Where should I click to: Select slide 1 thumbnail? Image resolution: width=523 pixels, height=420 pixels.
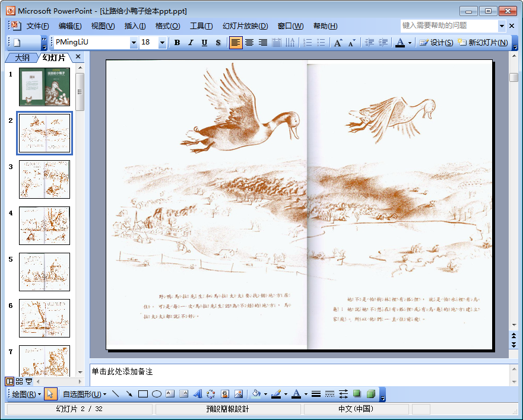45,87
